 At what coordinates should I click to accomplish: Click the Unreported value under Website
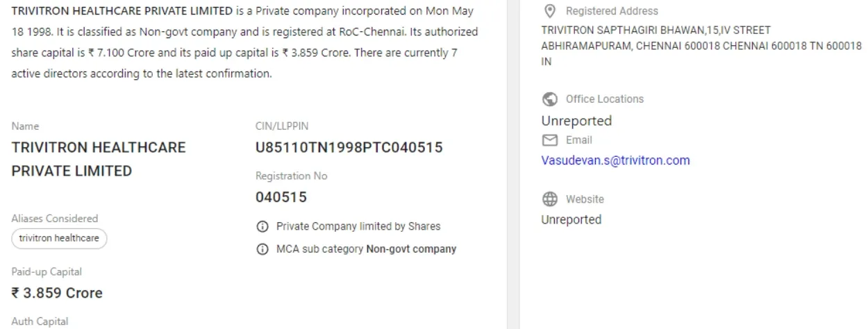571,219
